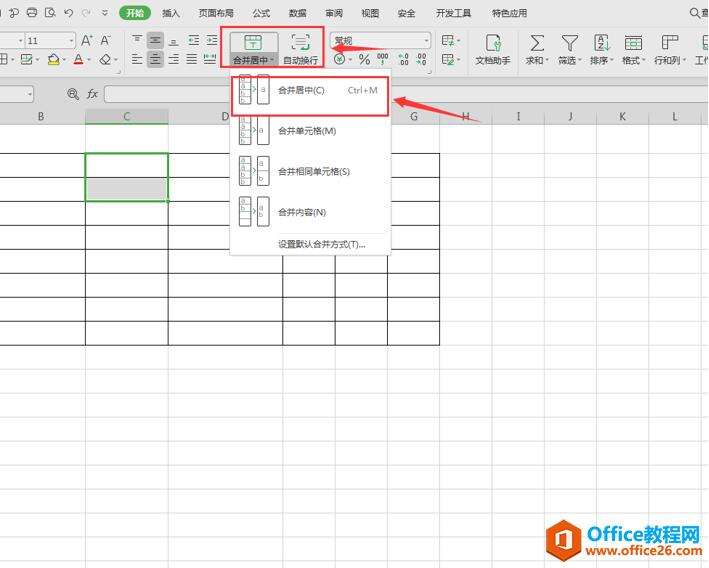Click the 合并居中 merge icon
Image resolution: width=709 pixels, height=568 pixels.
click(x=253, y=43)
